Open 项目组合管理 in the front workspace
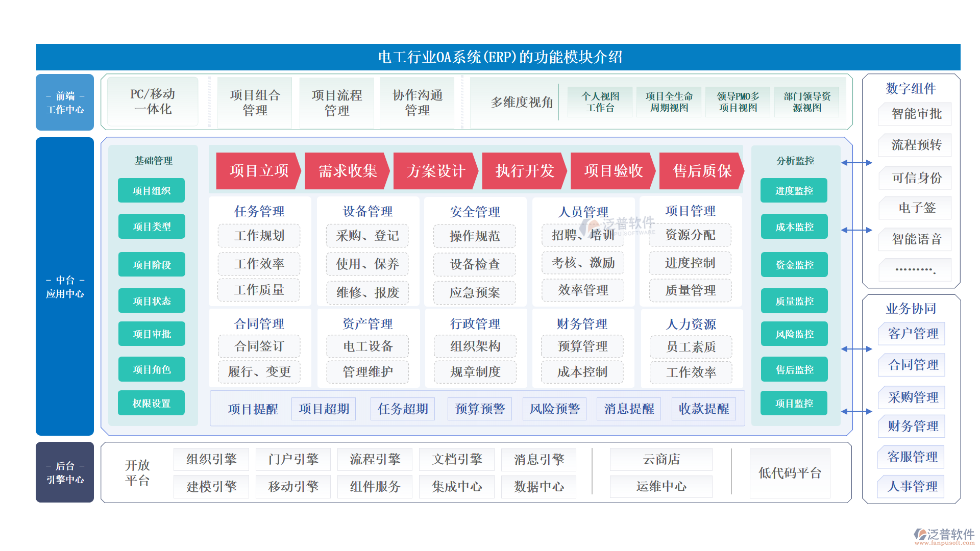Viewport: 980px width, 551px height. (x=254, y=102)
